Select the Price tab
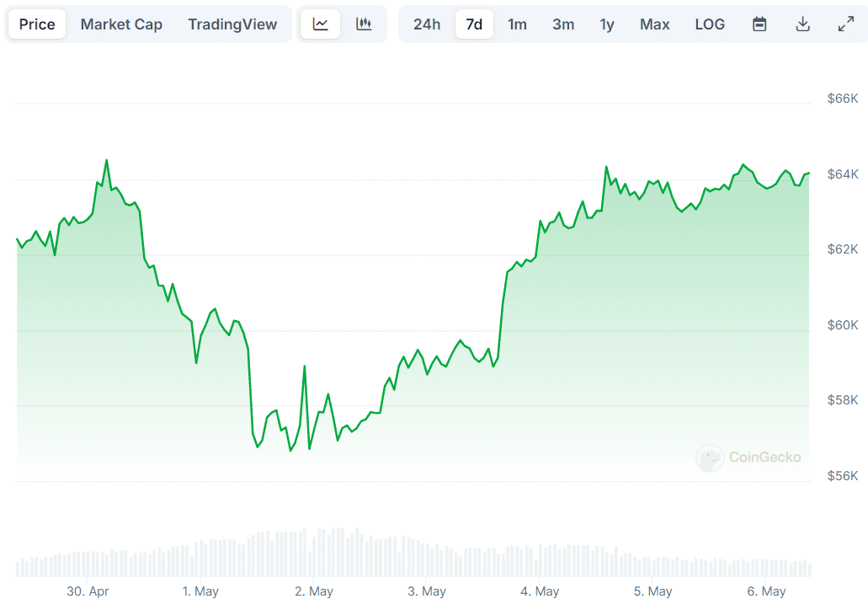The image size is (868, 615). click(37, 24)
